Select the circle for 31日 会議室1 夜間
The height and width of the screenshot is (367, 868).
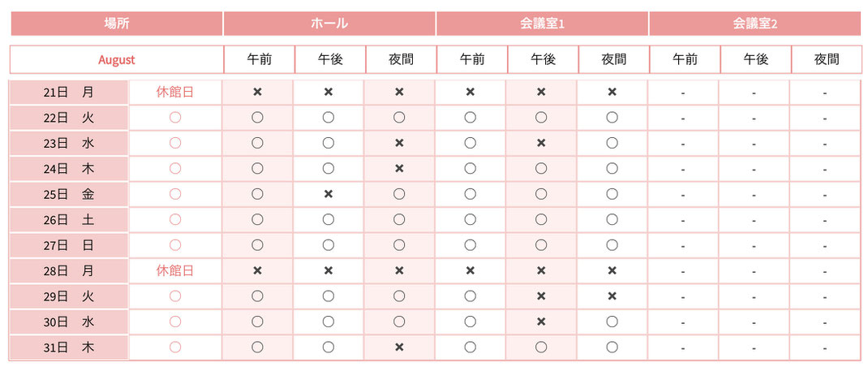[612, 347]
